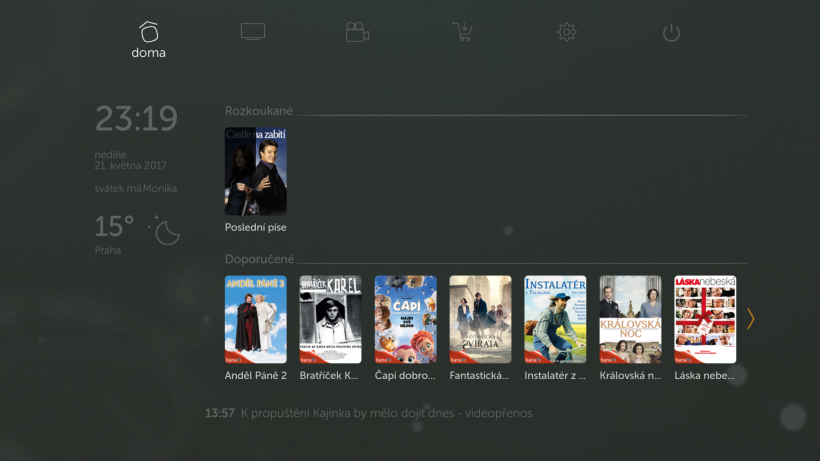Click the 13:57 news timestamp
Viewport: 820px width, 461px height.
coord(220,413)
